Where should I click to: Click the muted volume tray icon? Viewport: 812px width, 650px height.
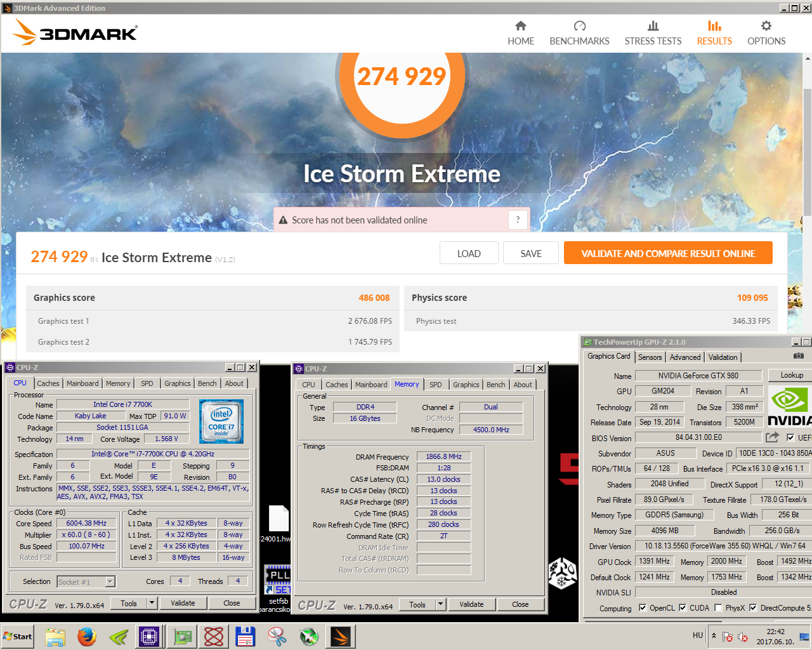point(743,637)
